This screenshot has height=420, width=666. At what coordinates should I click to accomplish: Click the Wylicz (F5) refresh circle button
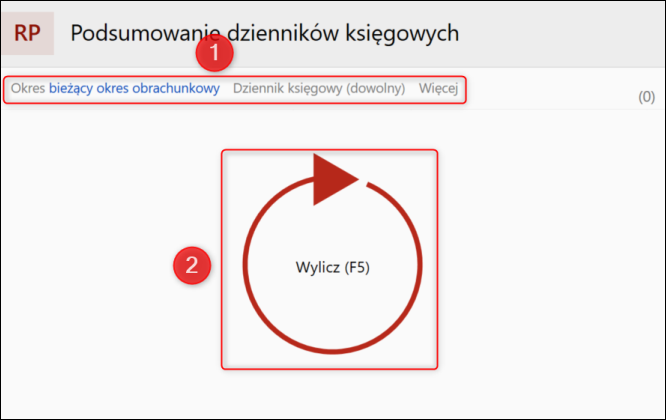click(x=332, y=255)
